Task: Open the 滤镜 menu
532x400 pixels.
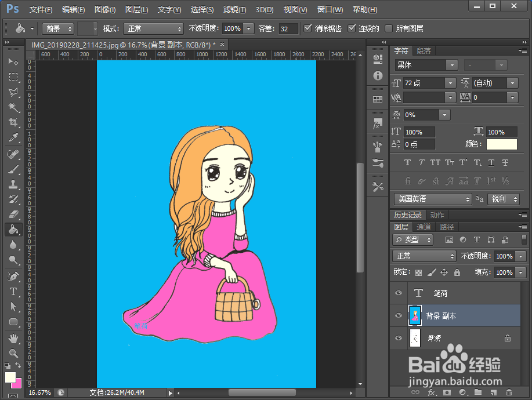Action: (x=234, y=10)
